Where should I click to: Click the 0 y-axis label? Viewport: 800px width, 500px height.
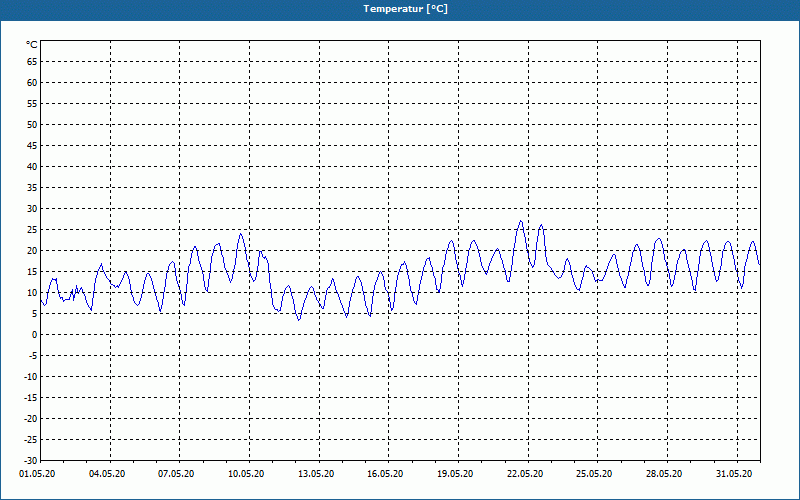click(x=35, y=335)
